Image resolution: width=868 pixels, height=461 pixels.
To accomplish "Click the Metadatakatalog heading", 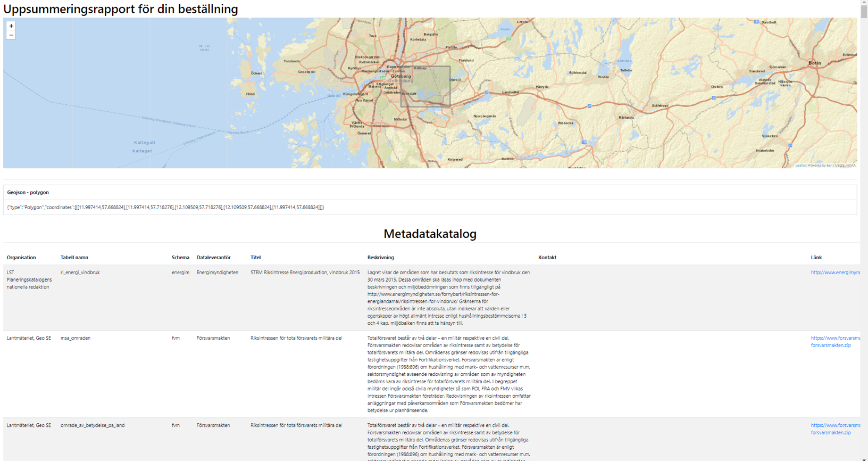I will 430,234.
